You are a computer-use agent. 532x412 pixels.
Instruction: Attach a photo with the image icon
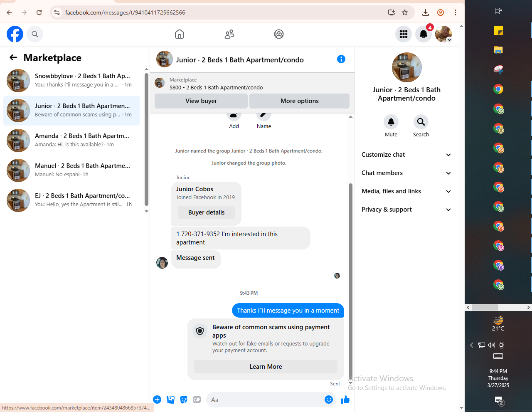coord(170,400)
